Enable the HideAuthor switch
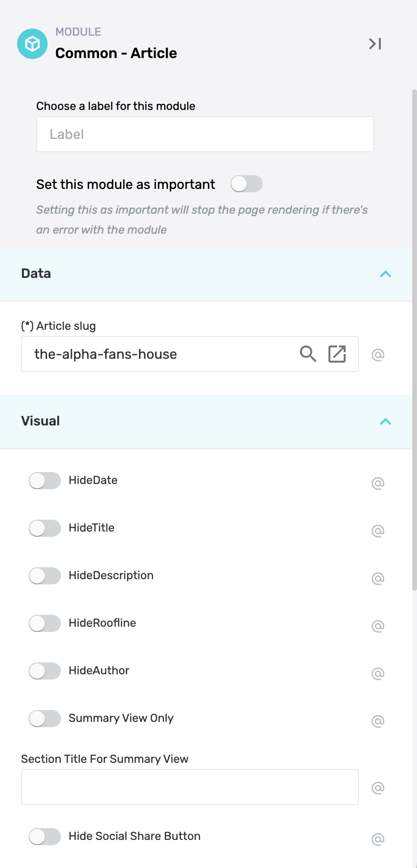The height and width of the screenshot is (868, 417). 45,671
